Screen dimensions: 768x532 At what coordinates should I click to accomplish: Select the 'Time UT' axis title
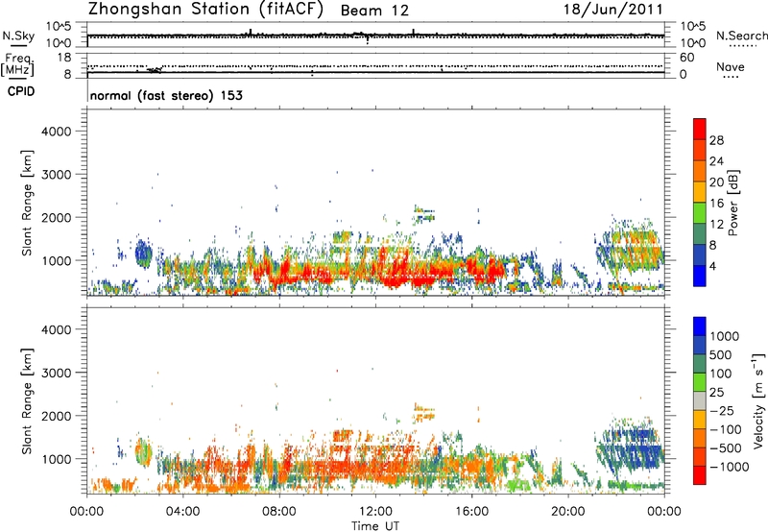tap(375, 526)
